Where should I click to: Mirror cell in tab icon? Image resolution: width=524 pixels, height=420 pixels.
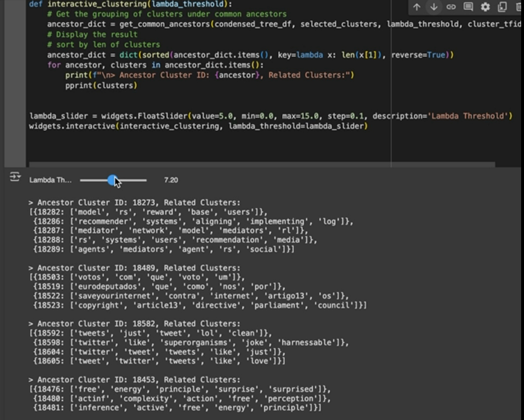[x=502, y=7]
